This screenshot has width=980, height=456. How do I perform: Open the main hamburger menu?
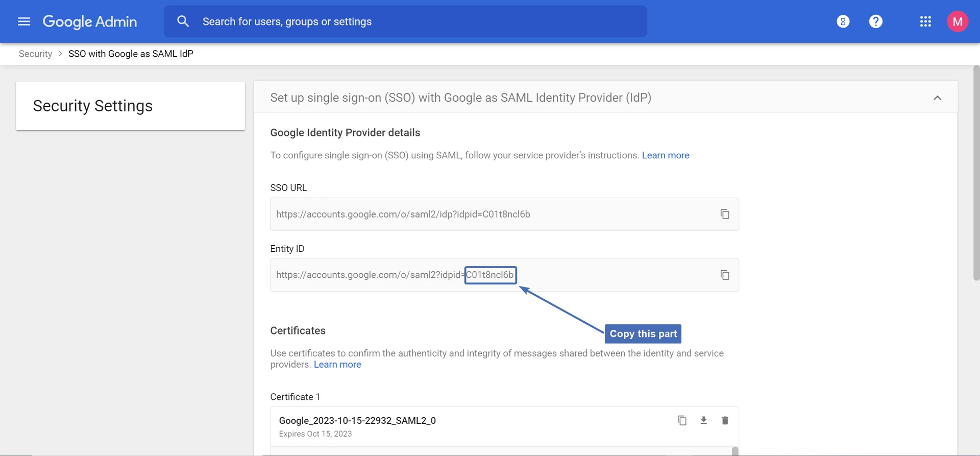tap(24, 21)
